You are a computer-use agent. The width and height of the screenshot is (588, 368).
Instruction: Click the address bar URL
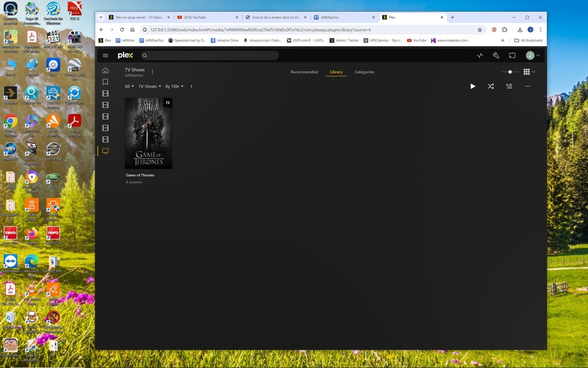pos(260,30)
